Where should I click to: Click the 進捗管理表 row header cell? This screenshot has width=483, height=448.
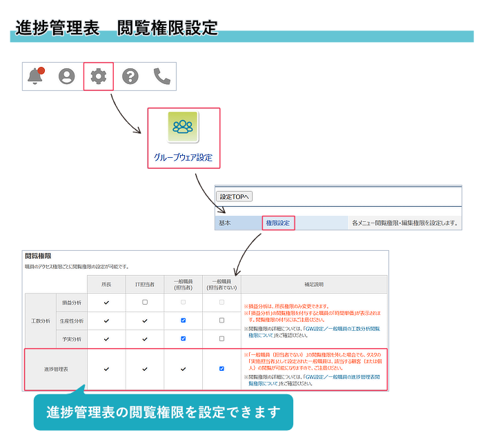pos(55,369)
